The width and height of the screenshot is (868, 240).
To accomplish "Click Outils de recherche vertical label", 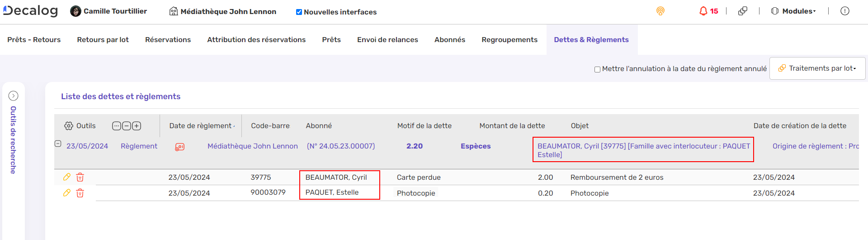I will pos(13,140).
